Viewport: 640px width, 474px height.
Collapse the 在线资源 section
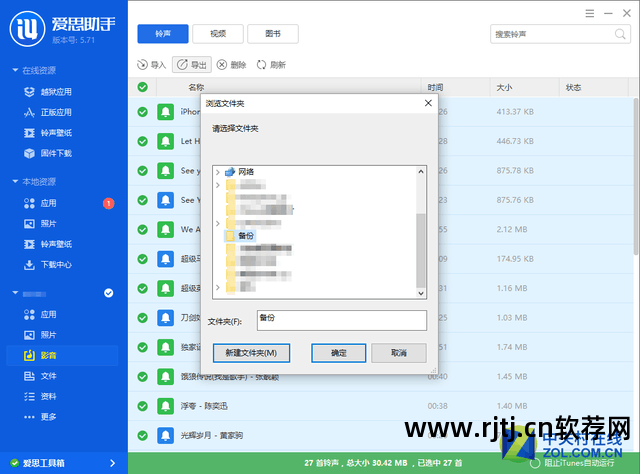point(15,70)
